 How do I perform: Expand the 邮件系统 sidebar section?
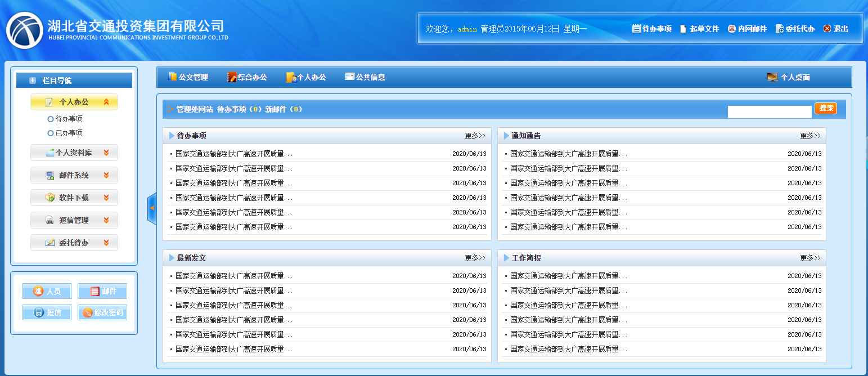(x=74, y=175)
